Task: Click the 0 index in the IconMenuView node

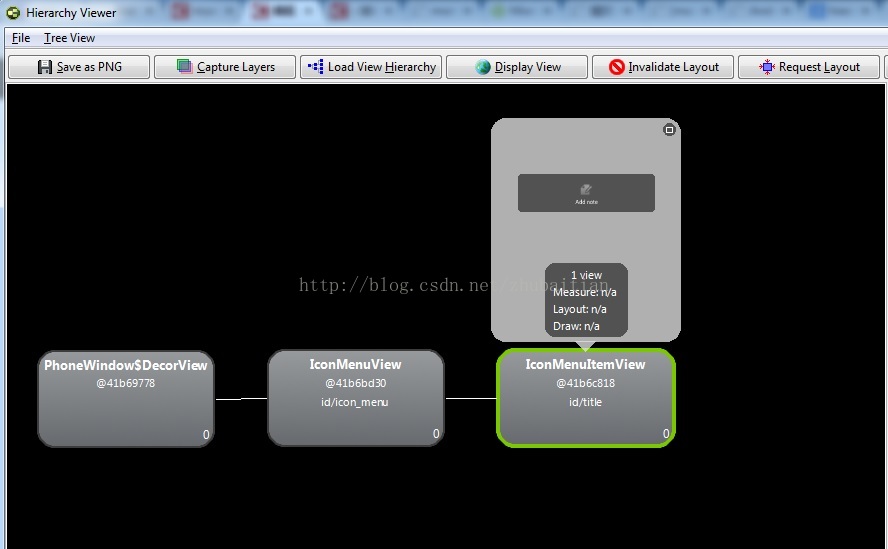Action: click(436, 433)
